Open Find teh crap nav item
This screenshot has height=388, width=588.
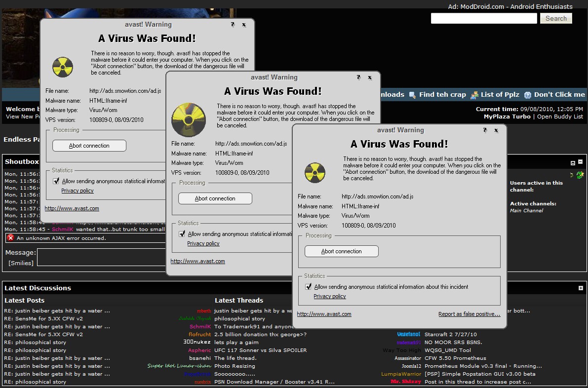click(442, 95)
